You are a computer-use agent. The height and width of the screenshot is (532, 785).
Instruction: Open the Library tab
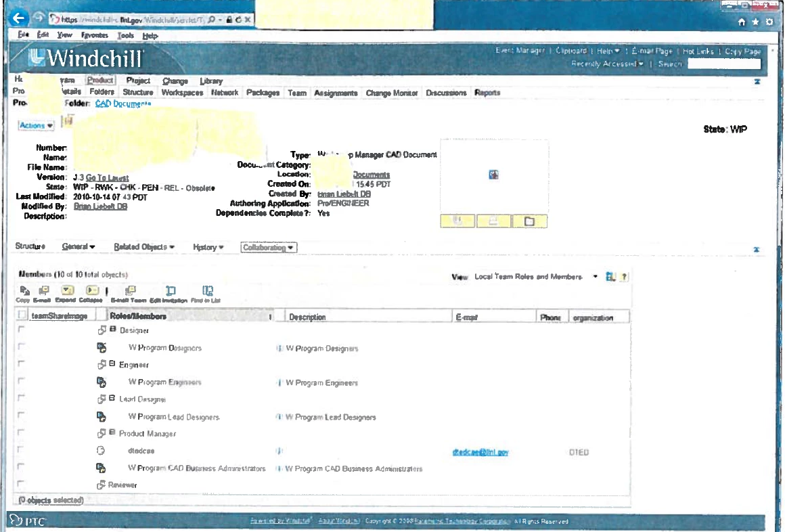[x=211, y=81]
